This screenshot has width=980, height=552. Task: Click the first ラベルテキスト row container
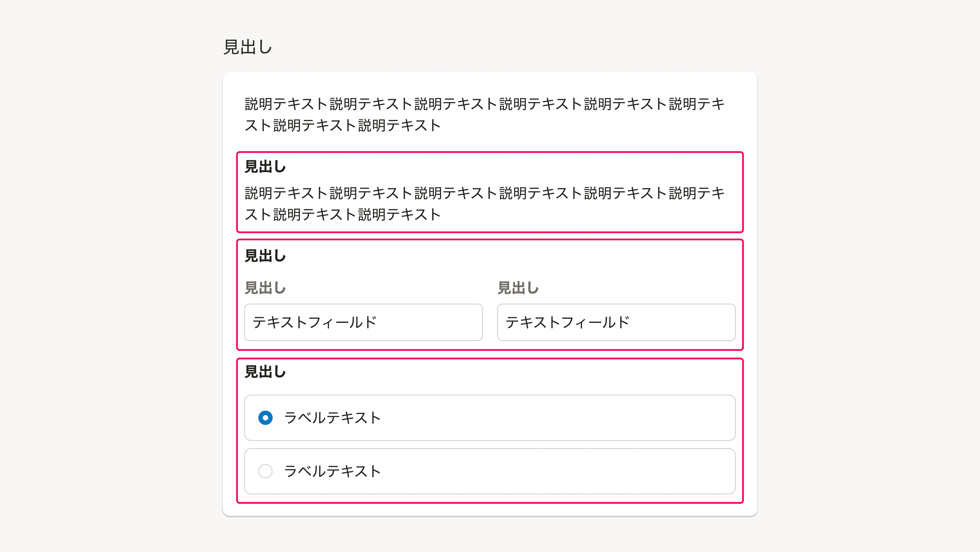click(x=490, y=418)
